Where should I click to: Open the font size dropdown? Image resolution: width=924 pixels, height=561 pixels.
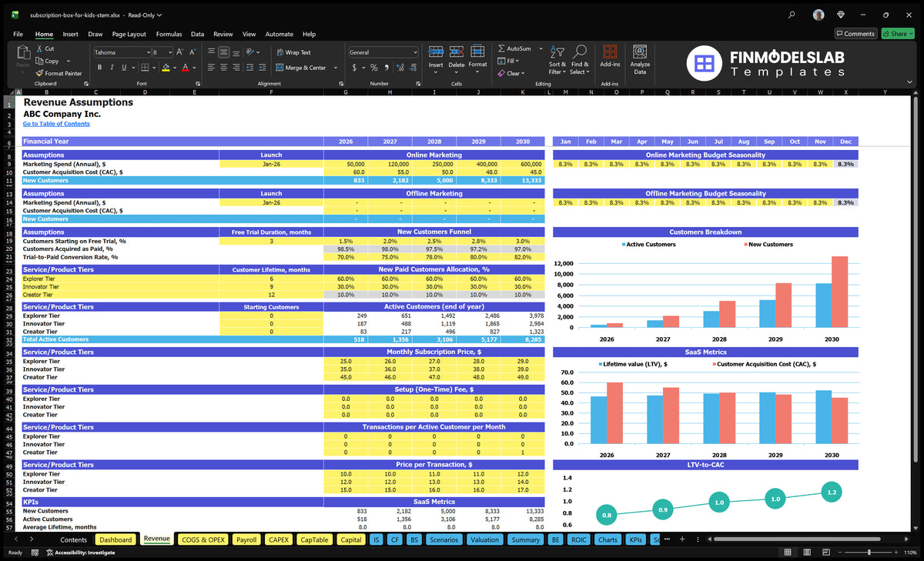pos(169,52)
